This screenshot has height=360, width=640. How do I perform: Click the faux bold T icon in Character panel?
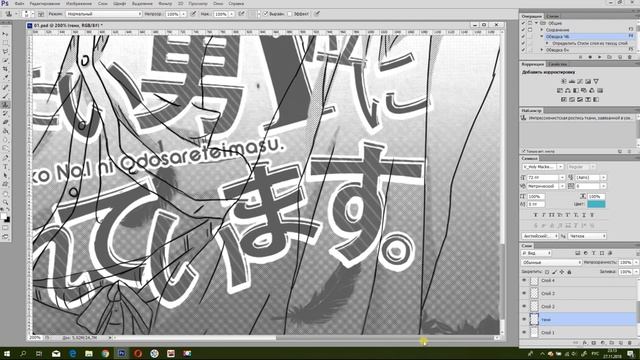[x=536, y=215]
